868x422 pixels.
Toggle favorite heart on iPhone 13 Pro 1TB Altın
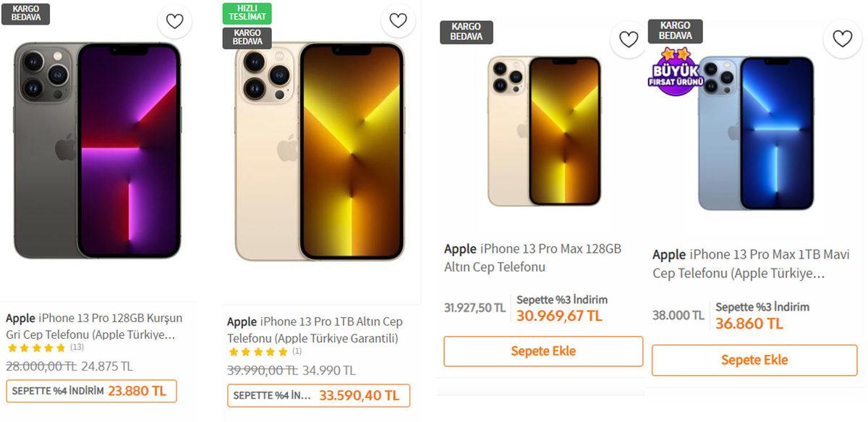(398, 21)
